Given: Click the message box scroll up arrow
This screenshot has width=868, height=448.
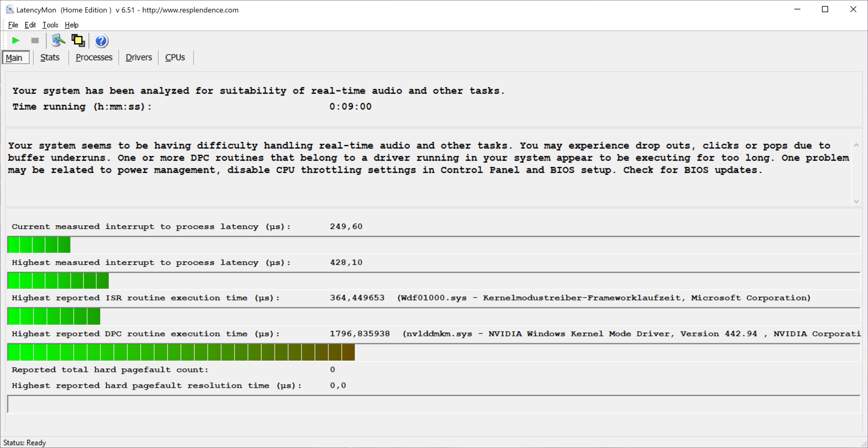Looking at the screenshot, I should (856, 145).
